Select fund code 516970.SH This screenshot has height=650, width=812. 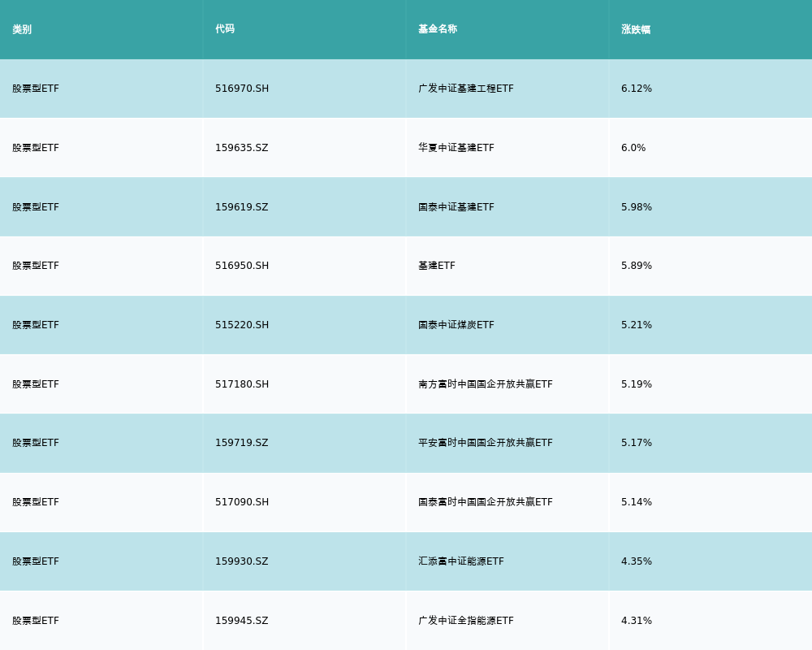[x=242, y=89]
